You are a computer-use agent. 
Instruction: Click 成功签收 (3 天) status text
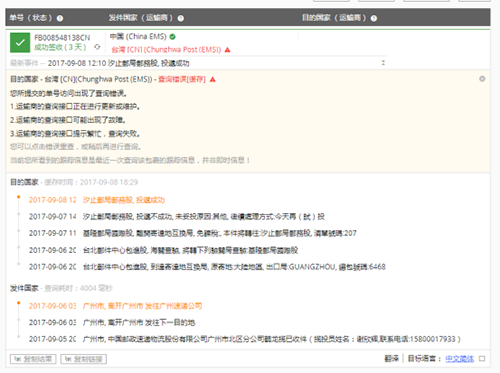coord(60,47)
